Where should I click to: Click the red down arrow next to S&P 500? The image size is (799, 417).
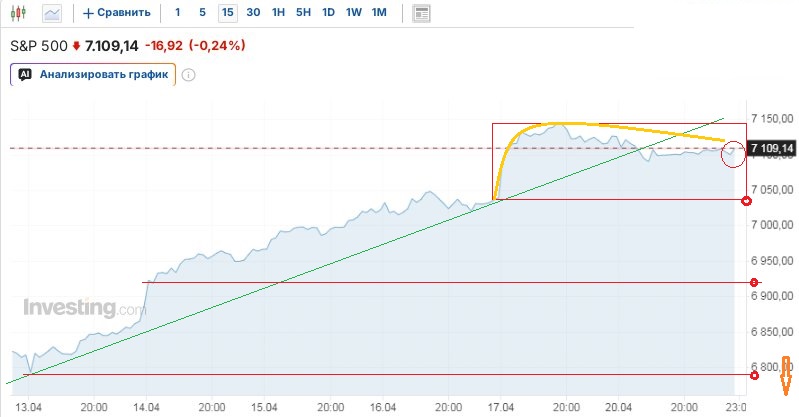tap(76, 46)
